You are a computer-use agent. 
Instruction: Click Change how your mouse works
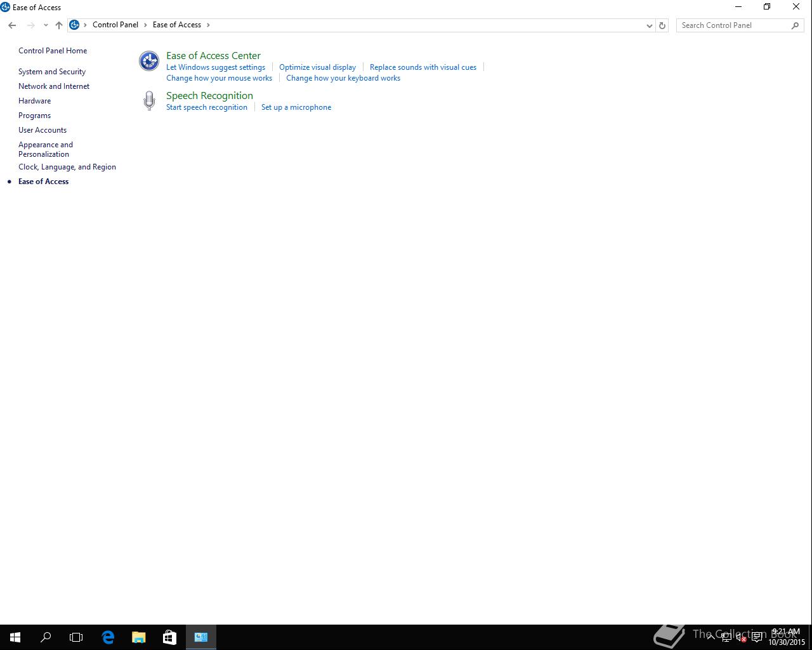coord(219,78)
